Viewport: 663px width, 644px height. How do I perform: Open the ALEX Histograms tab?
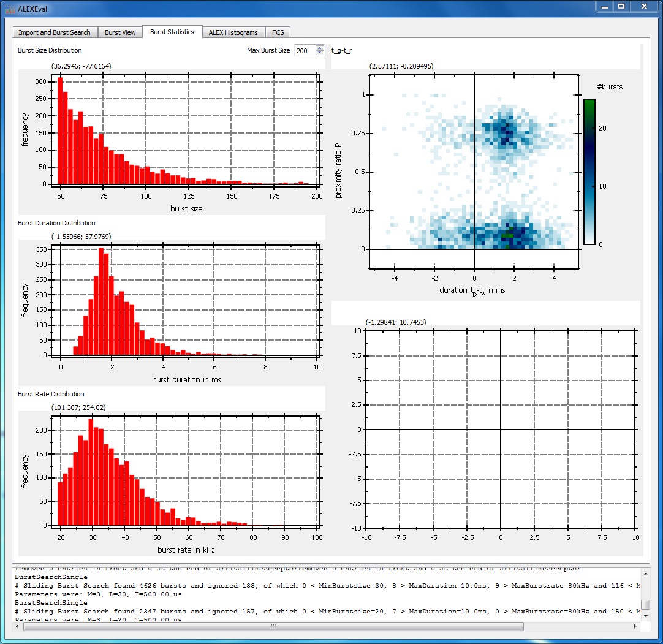(233, 32)
